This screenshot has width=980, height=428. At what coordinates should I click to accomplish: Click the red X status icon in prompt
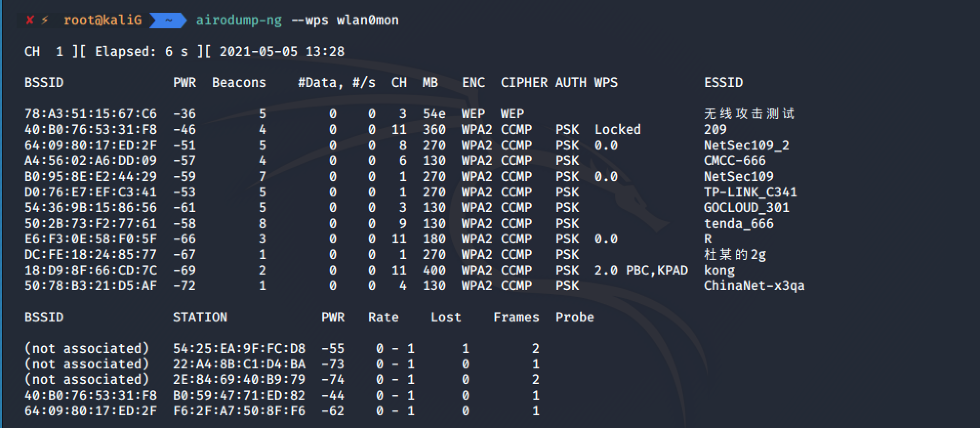pyautogui.click(x=30, y=20)
